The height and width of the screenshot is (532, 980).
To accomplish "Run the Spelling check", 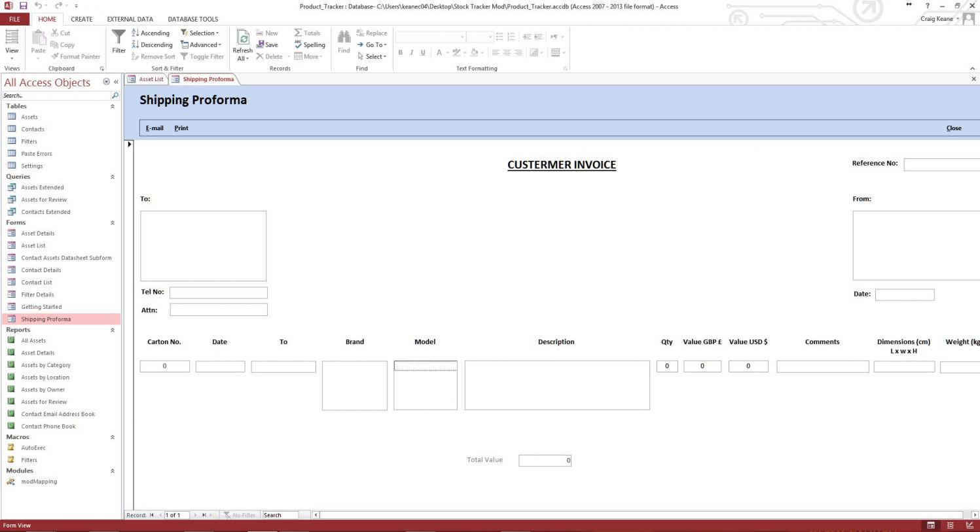I will point(310,44).
